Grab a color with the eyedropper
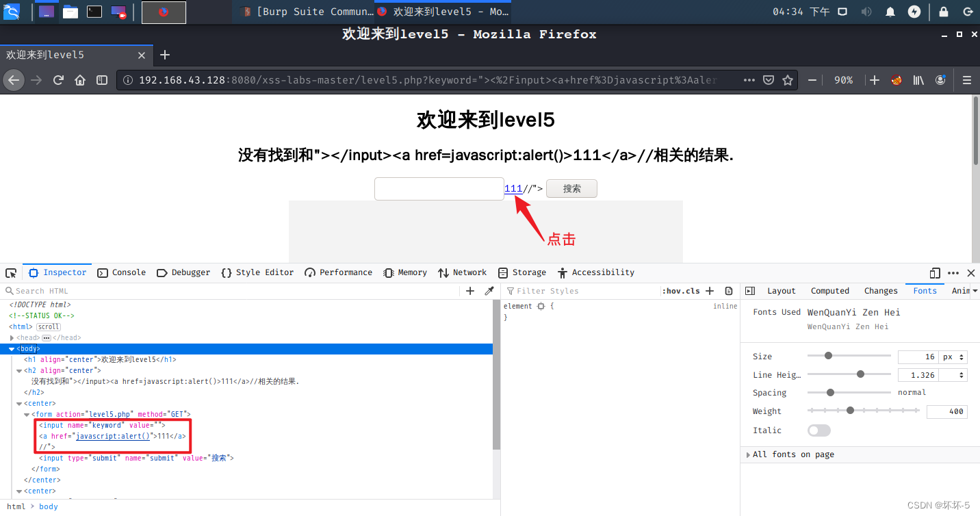 coord(489,291)
